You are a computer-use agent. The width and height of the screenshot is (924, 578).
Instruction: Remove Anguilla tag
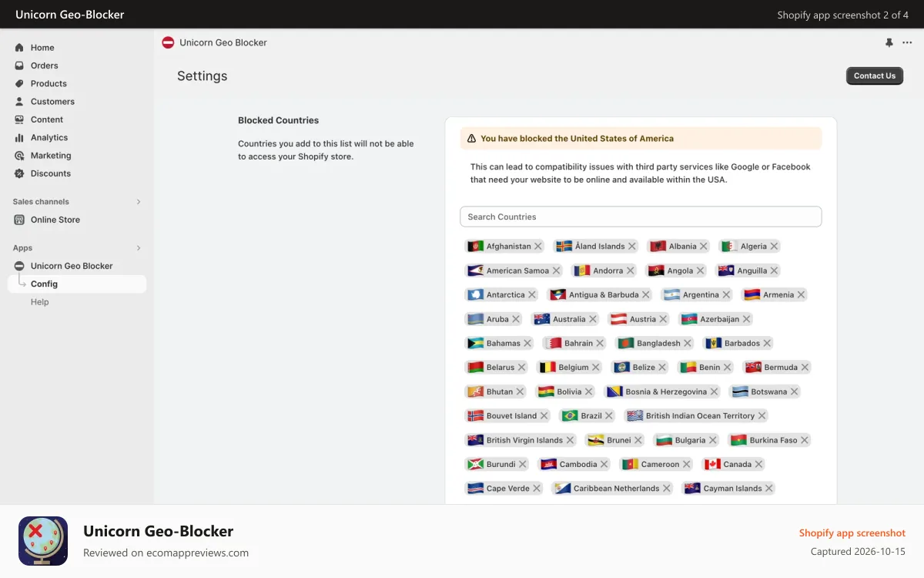pos(775,271)
